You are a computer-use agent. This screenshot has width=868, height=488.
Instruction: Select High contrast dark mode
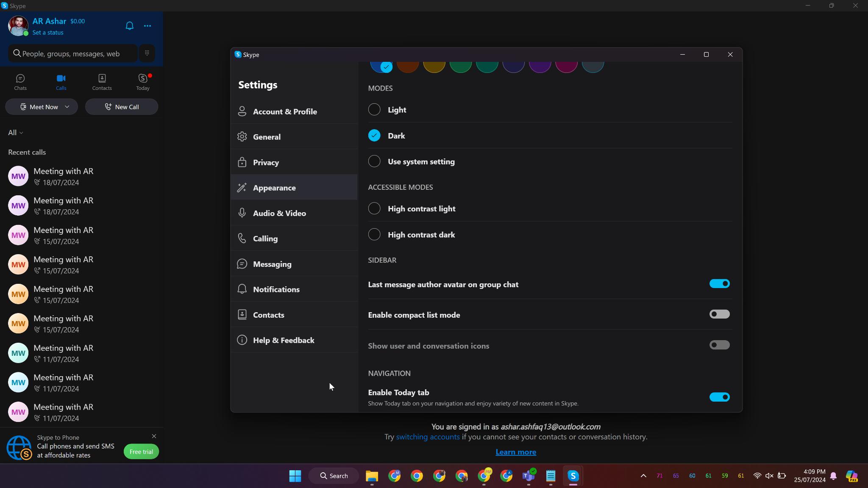374,235
